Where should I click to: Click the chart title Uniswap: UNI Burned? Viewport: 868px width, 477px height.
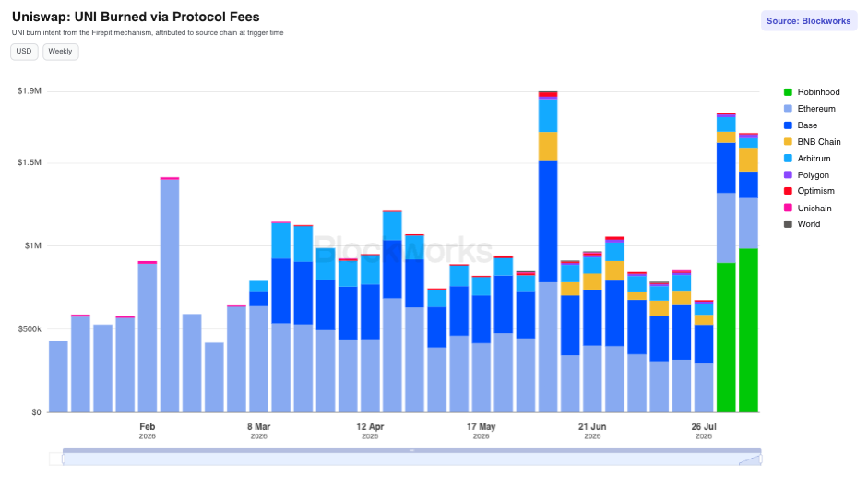pyautogui.click(x=136, y=18)
